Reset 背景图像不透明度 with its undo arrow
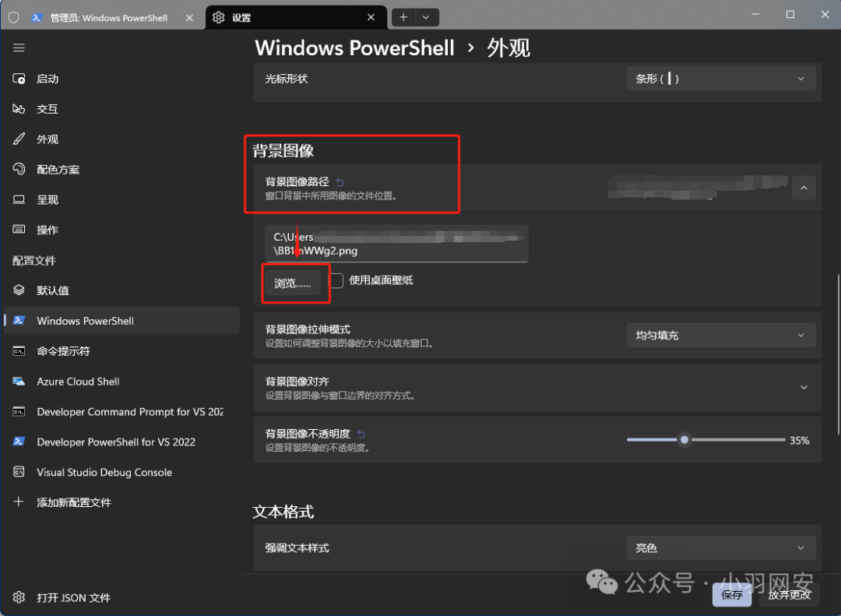Viewport: 841px width, 616px height. (361, 434)
